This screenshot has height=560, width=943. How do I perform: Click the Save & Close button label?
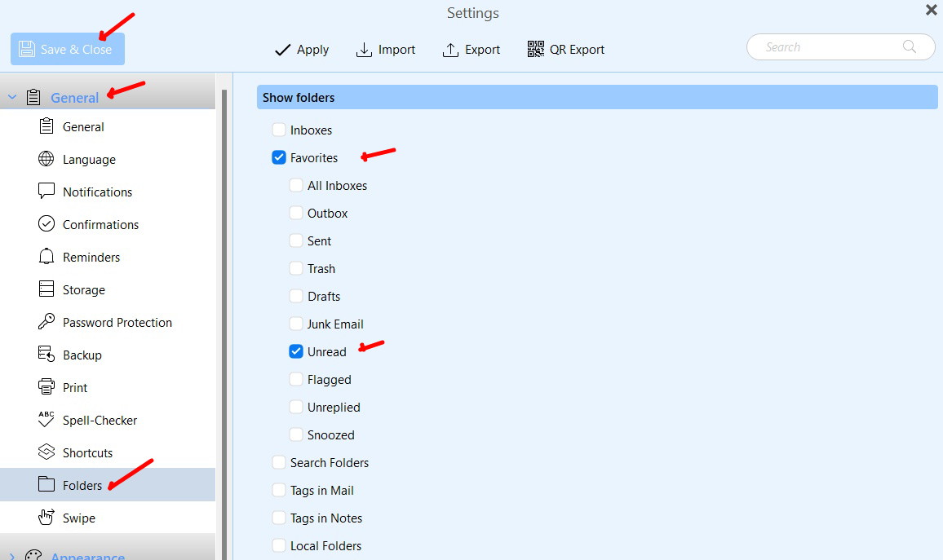point(77,49)
